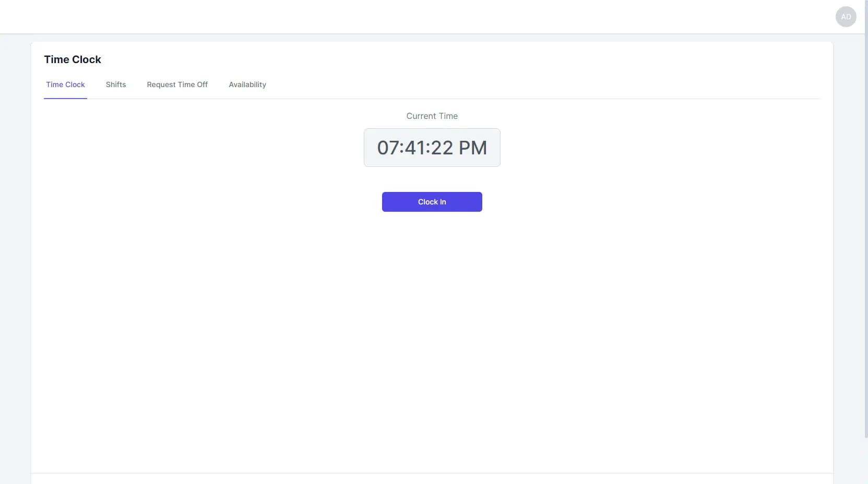The image size is (868, 484).
Task: Click the 07:41:22 PM time readout
Action: (x=432, y=148)
